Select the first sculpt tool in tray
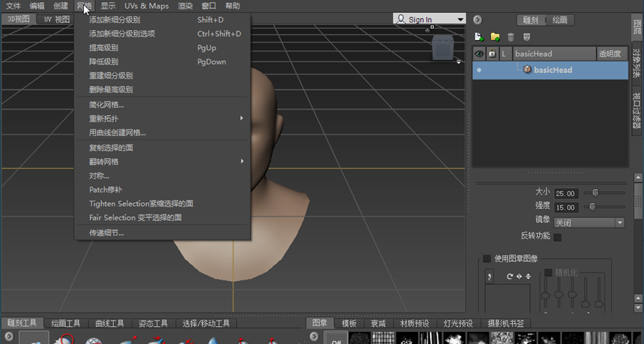 [34, 338]
